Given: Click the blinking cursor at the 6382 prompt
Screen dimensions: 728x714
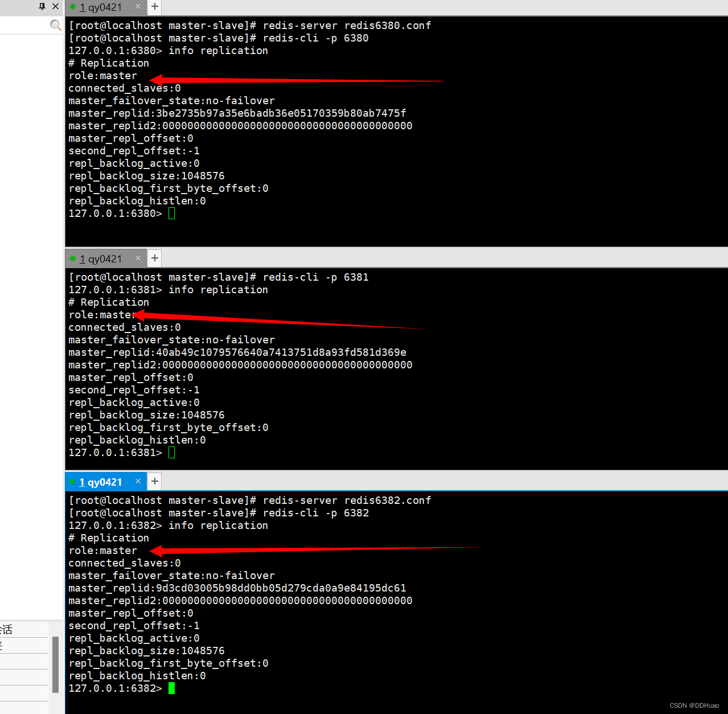Looking at the screenshot, I should (x=171, y=688).
